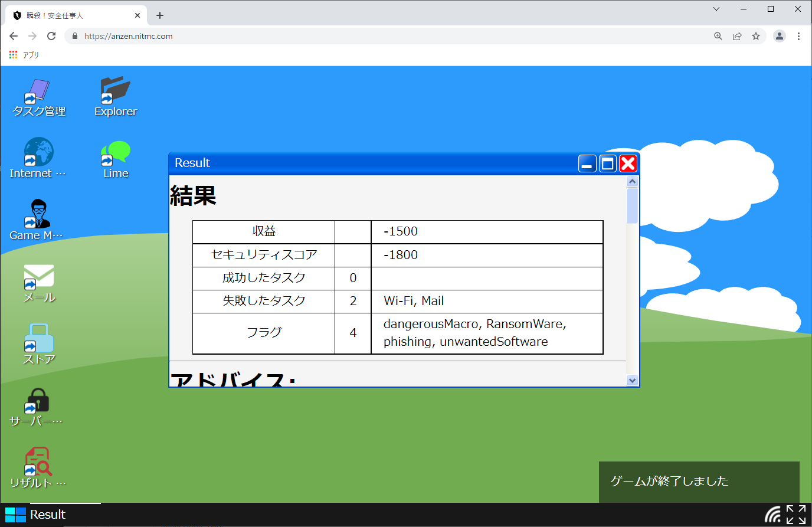Click the Result window scrollbar thumb
Screen dimensions: 812x527
(x=632, y=206)
